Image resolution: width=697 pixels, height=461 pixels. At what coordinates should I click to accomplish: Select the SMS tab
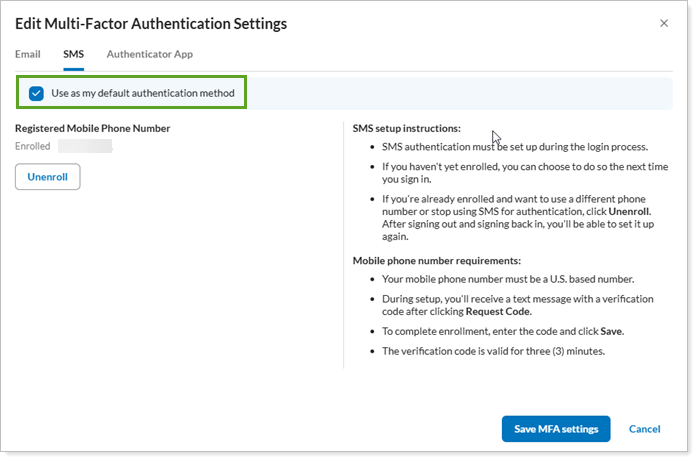click(x=73, y=54)
